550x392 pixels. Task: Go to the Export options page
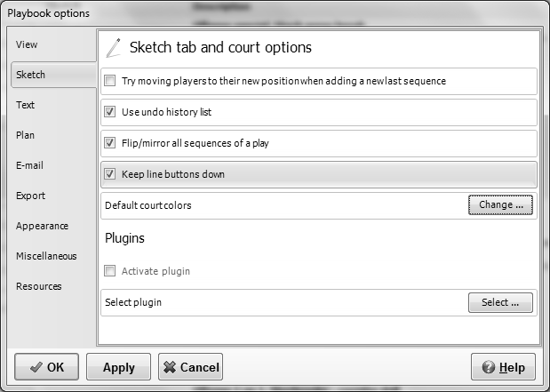[30, 196]
